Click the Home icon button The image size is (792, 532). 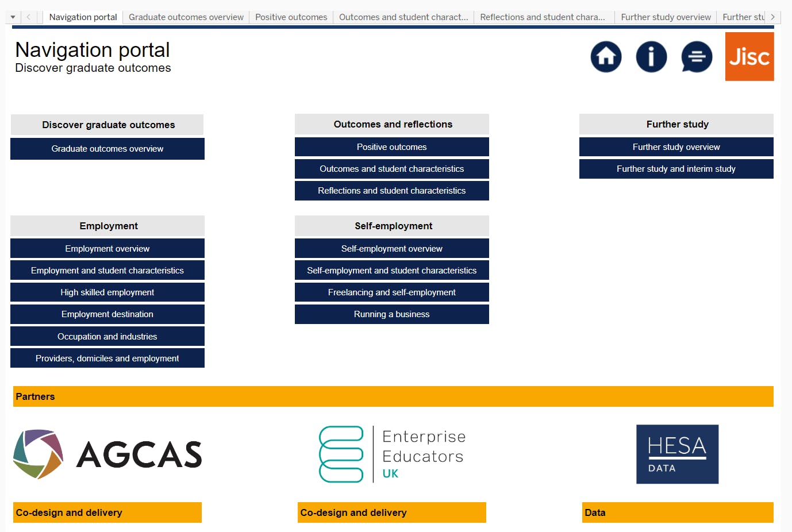[606, 57]
